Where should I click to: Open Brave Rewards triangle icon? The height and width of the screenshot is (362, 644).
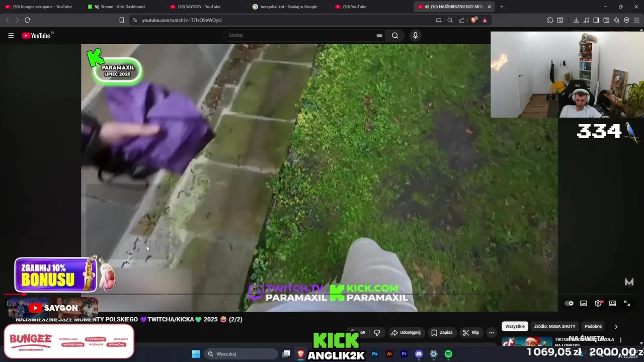485,20
